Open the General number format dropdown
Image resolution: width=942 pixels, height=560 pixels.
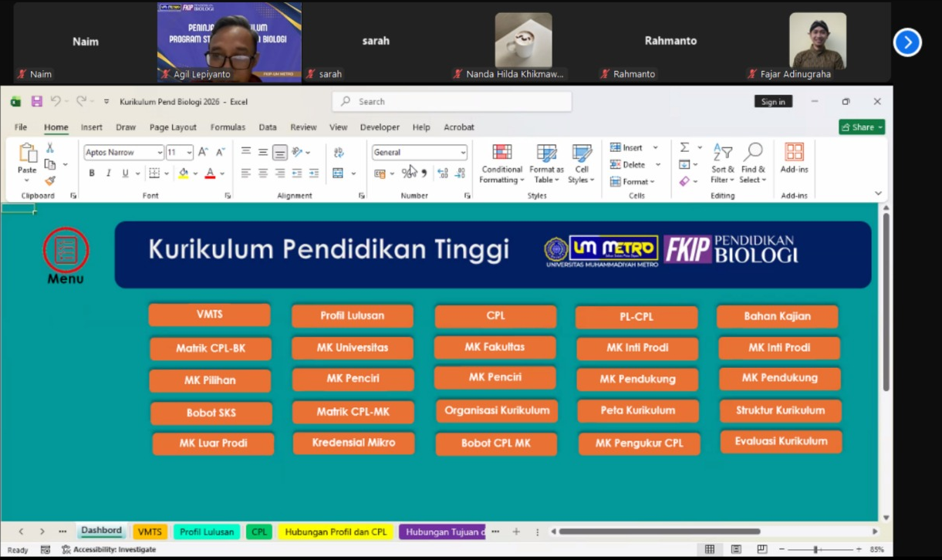click(463, 153)
